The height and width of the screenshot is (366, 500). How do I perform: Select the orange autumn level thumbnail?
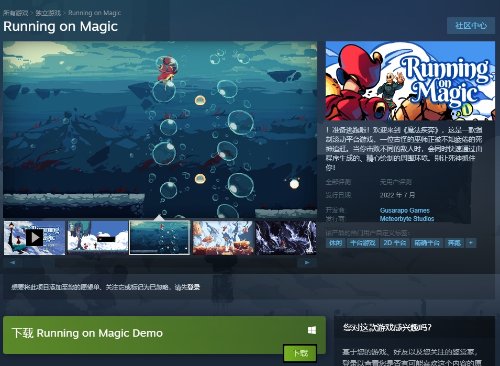[x=223, y=238]
